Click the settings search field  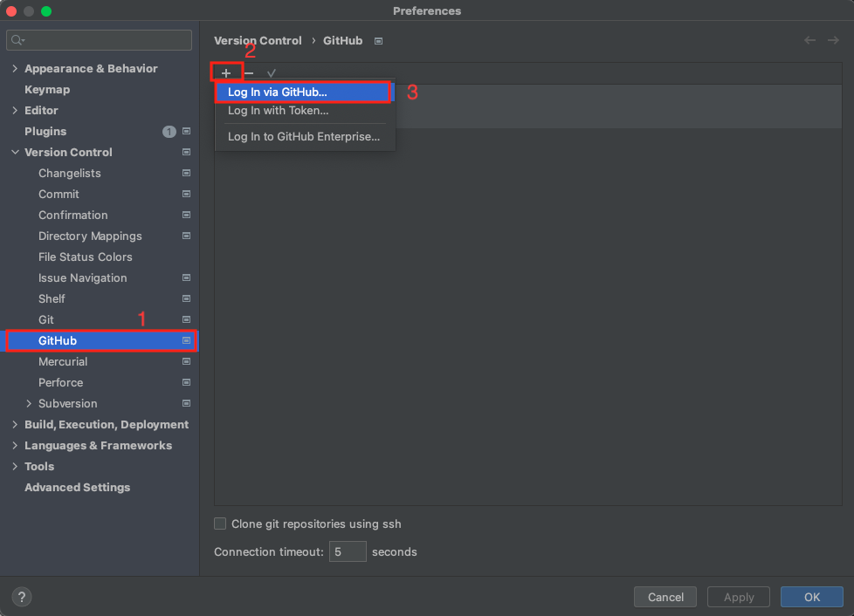(100, 40)
